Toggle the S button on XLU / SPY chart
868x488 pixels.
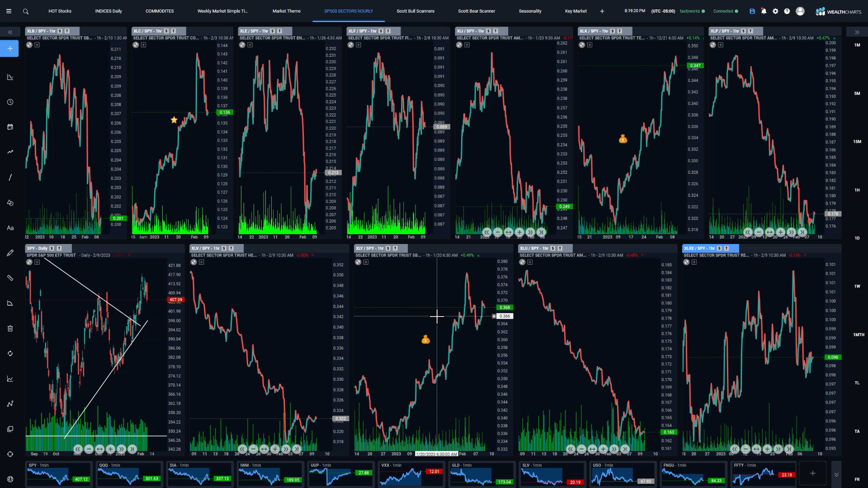click(552, 249)
